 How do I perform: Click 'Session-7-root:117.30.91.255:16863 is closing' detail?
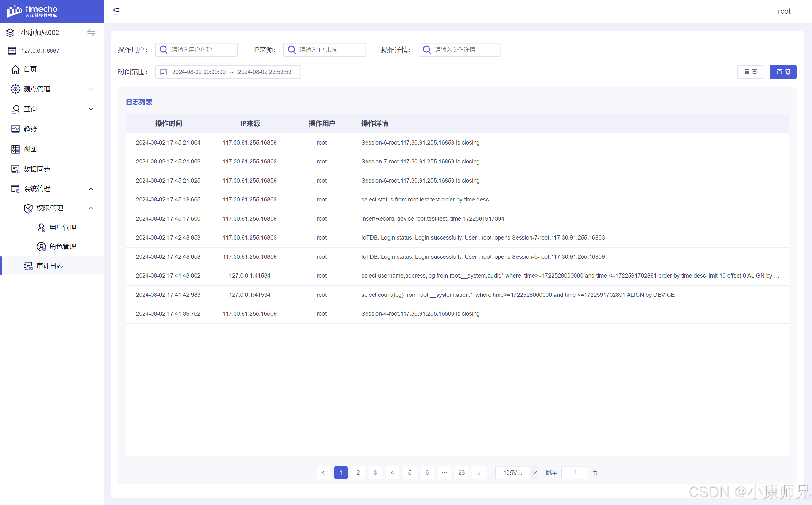click(x=421, y=162)
